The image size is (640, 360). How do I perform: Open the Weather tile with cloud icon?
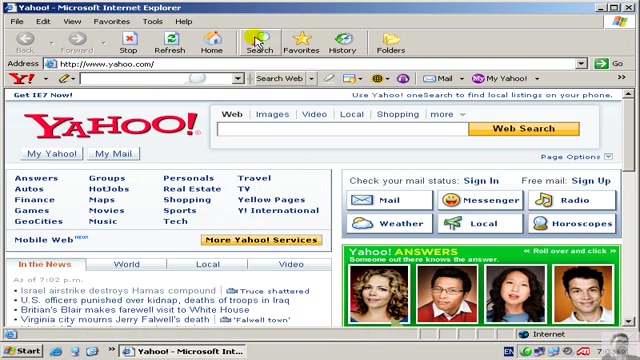pos(389,224)
